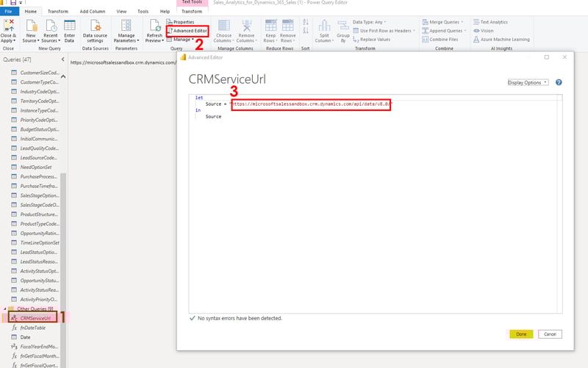588x368 pixels.
Task: Select LeadSourceCode... query
Action: point(35,158)
